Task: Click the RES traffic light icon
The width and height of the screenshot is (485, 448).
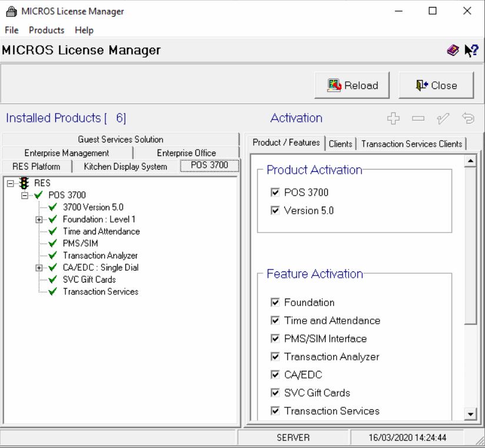Action: (x=24, y=183)
